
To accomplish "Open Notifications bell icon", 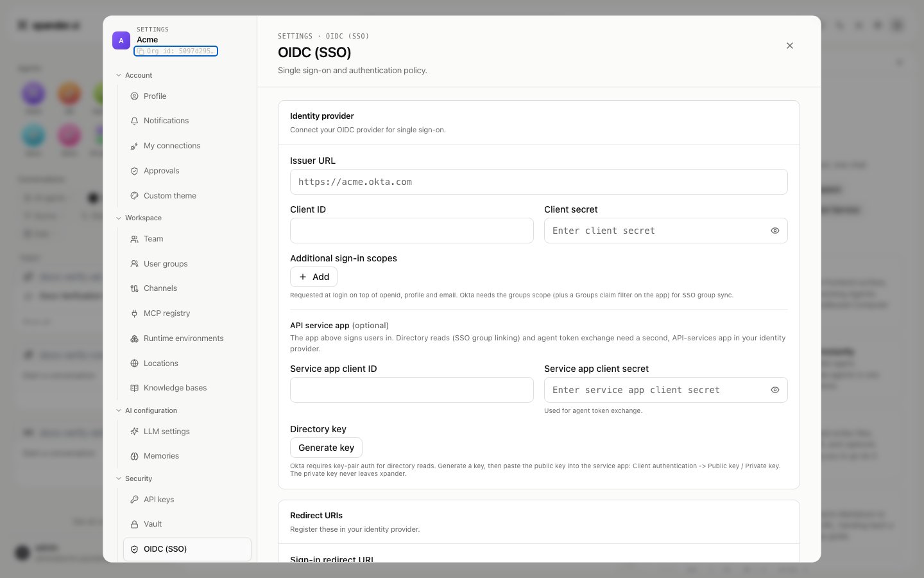I will [x=134, y=121].
